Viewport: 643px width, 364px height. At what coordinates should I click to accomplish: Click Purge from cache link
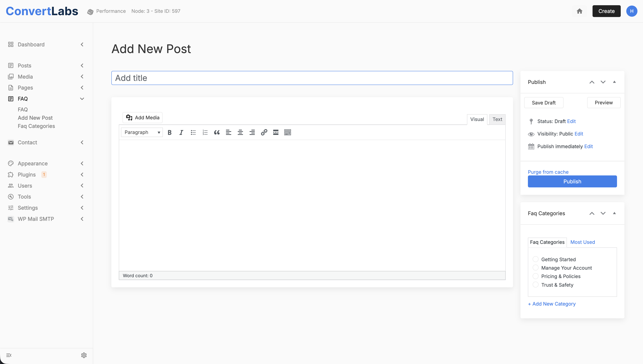pos(548,172)
